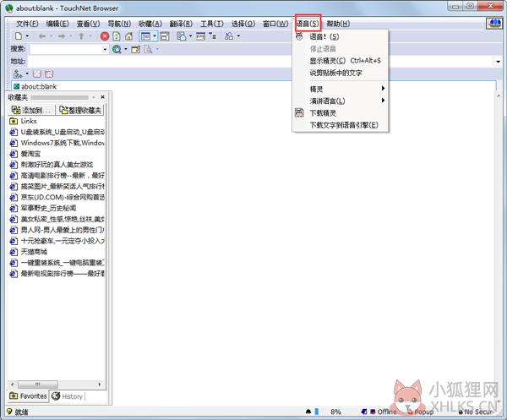Click the second pink square toolbar icon
Viewport: 507px width, 420px height.
click(x=48, y=74)
